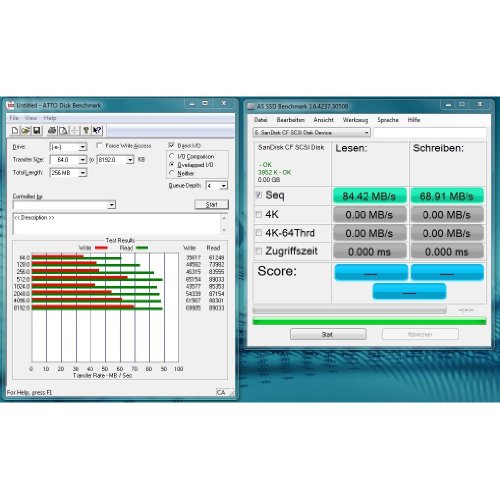Select the I/O Comparison radio button
Image resolution: width=500 pixels, height=500 pixels.
172,156
